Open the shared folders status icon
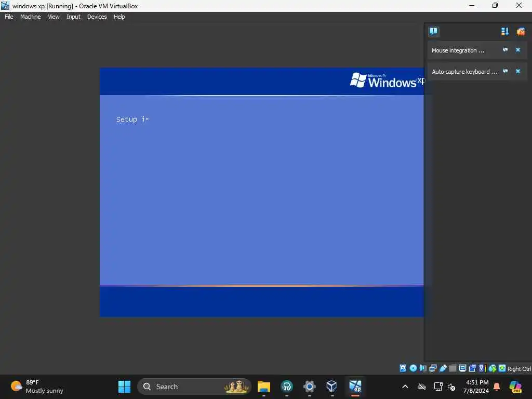The width and height of the screenshot is (532, 399). point(453,368)
